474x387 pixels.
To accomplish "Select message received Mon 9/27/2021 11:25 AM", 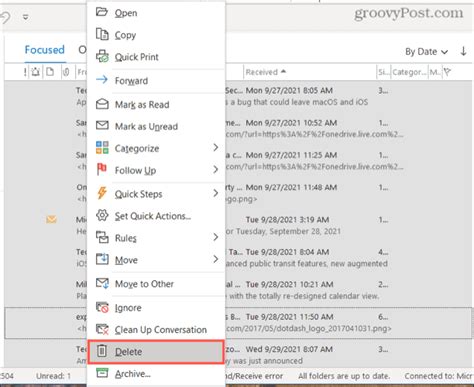I will [x=238, y=161].
